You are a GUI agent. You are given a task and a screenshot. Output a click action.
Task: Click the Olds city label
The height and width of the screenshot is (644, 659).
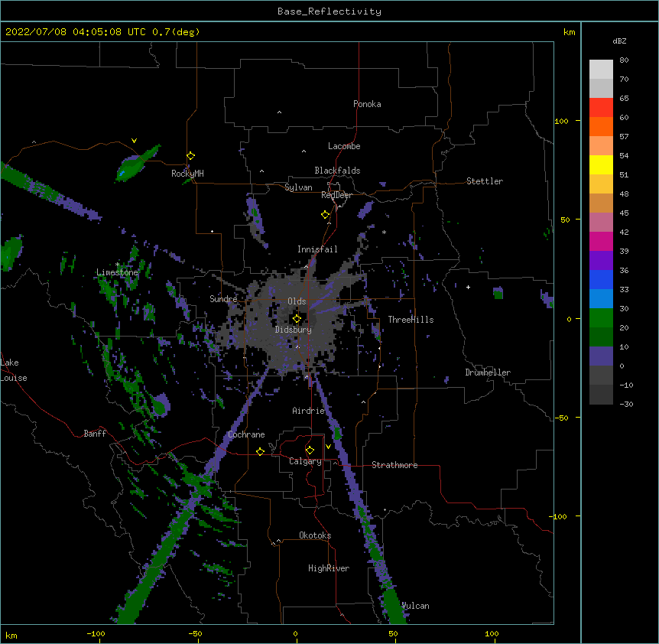click(x=297, y=301)
